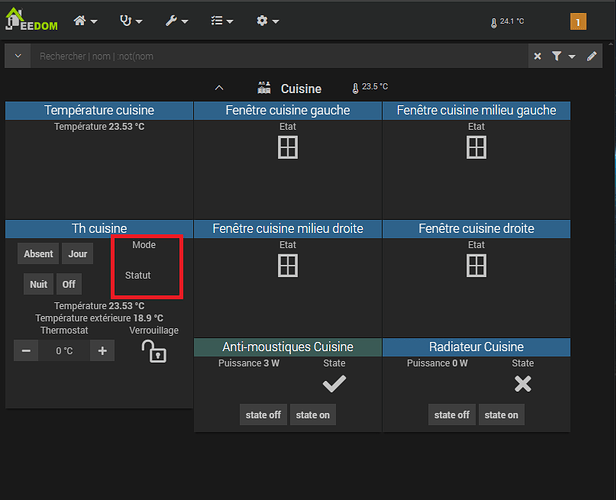
Task: Open the Fenêtre cuisine droite tile header
Action: point(476,229)
